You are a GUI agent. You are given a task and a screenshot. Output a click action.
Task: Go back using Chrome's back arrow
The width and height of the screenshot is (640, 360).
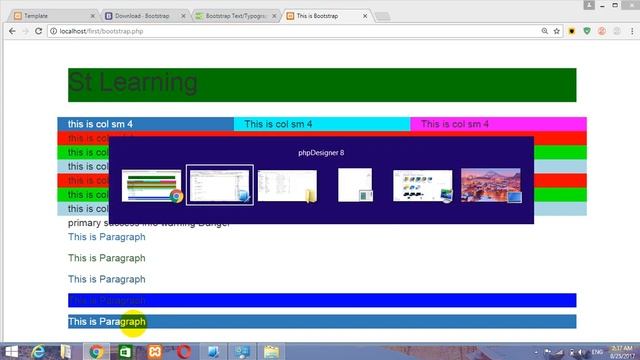click(x=12, y=31)
